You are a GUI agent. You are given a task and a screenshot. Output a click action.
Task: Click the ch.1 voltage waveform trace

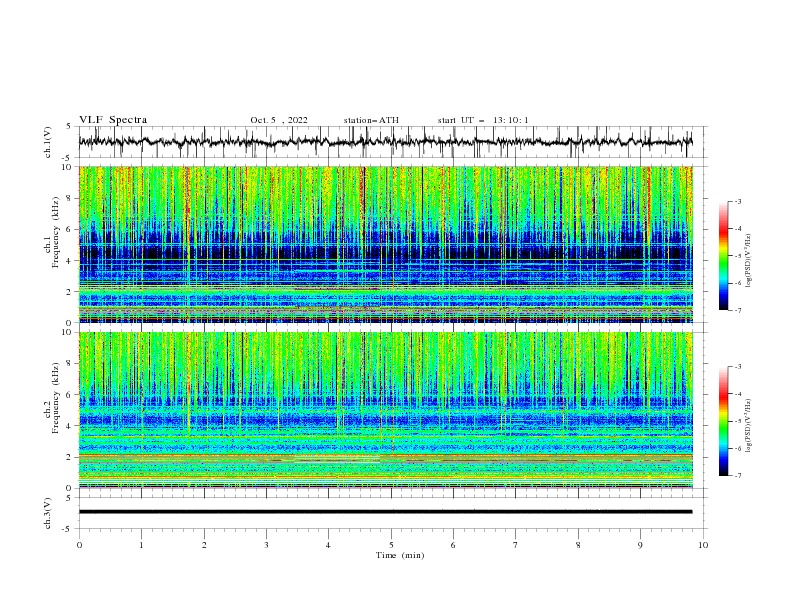click(x=385, y=142)
